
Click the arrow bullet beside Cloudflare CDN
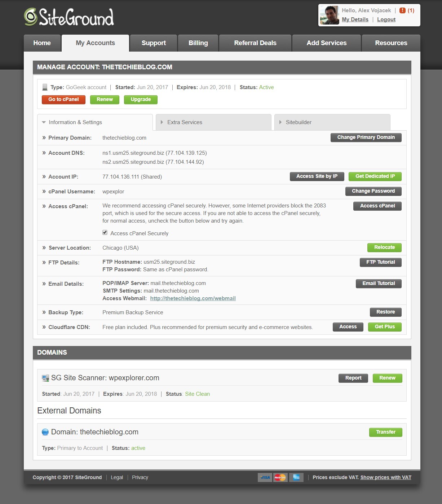[x=44, y=327]
